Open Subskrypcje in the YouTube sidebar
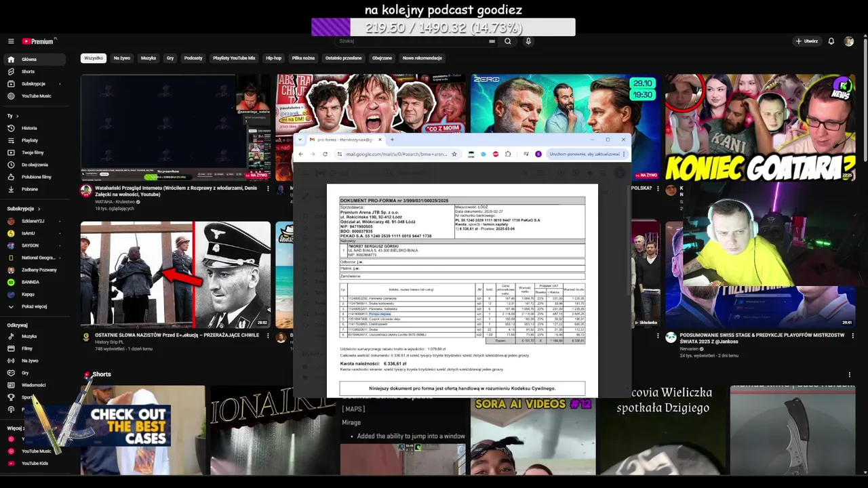Screen dimensions: 868x488 [33, 84]
